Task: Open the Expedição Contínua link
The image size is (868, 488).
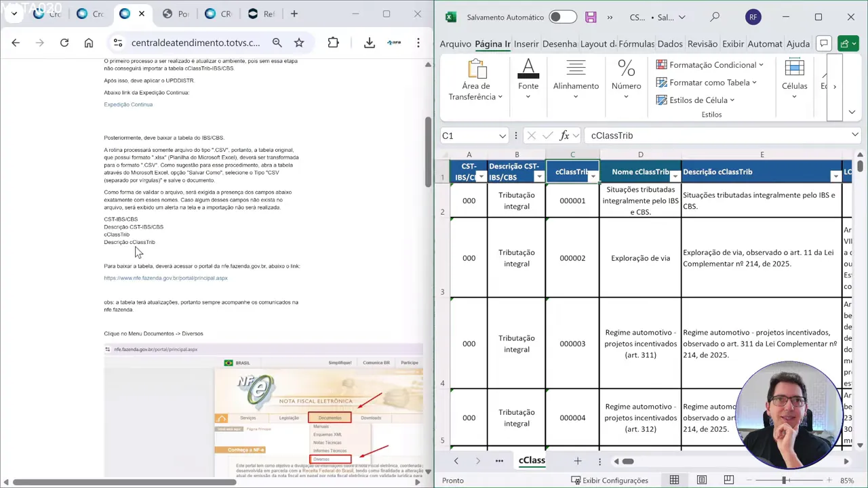Action: pyautogui.click(x=128, y=104)
